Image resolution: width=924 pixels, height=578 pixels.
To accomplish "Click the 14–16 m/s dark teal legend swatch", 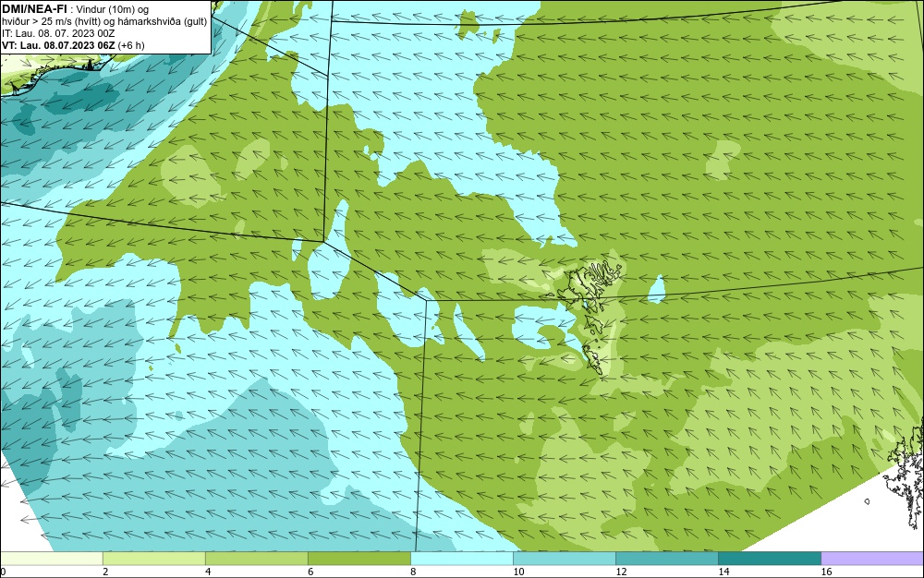I will 769,559.
